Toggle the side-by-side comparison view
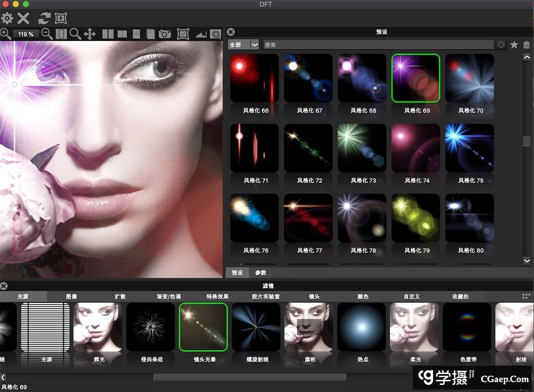534x392 pixels. (x=108, y=34)
